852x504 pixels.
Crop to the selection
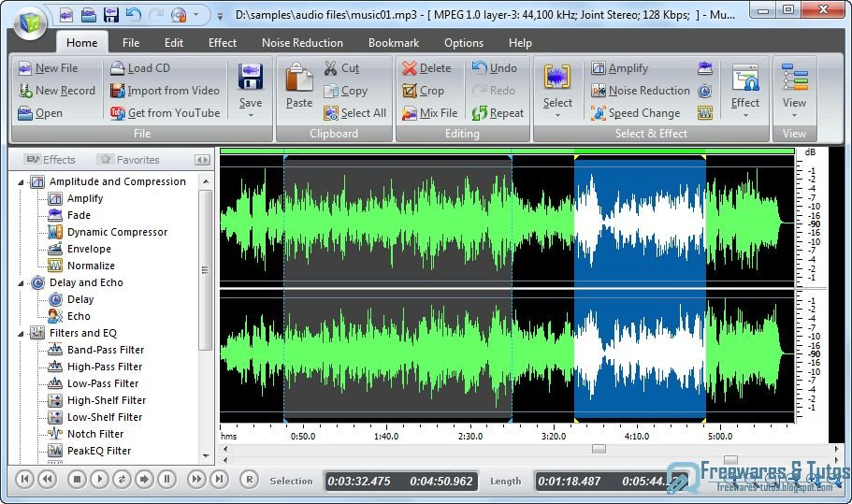(424, 91)
